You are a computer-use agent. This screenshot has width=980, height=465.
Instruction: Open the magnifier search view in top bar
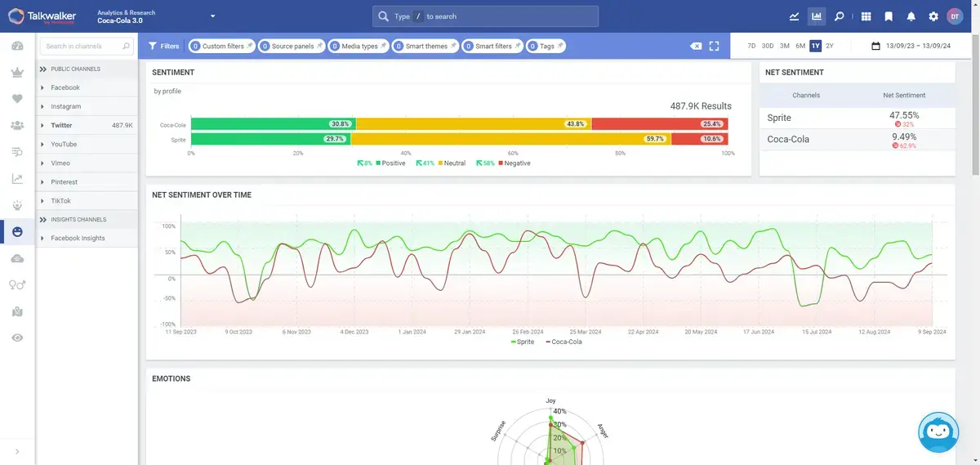pyautogui.click(x=839, y=16)
